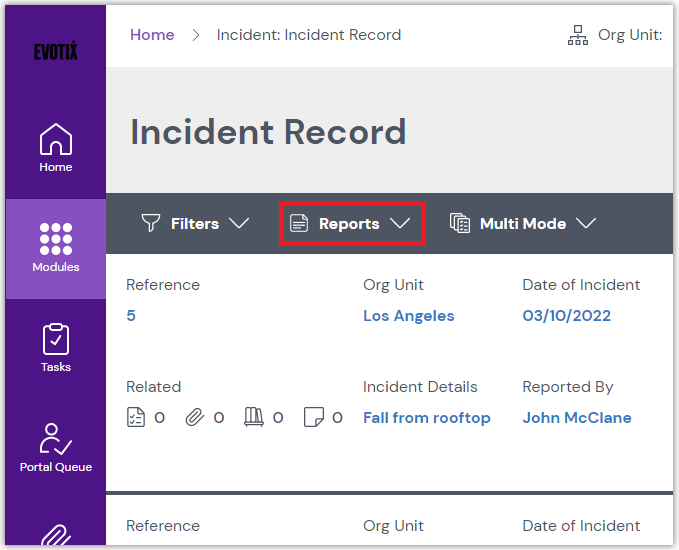This screenshot has height=550, width=679.
Task: Click the Evotix logo
Action: click(55, 52)
